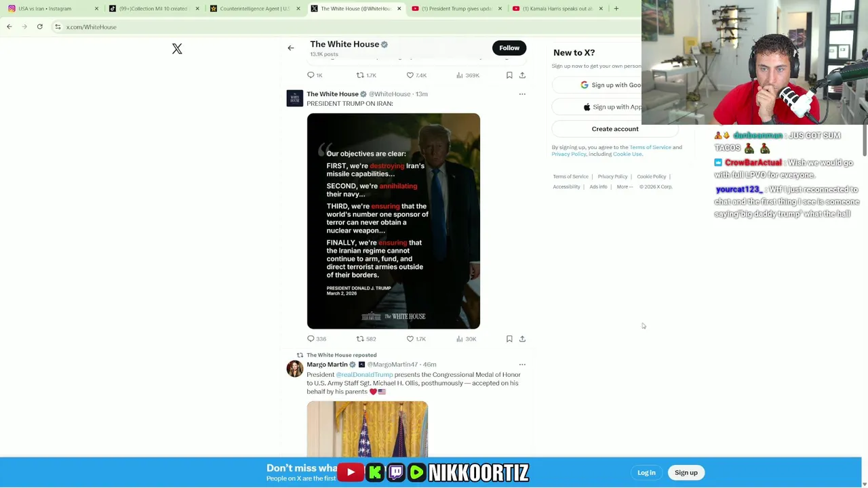This screenshot has width=868, height=488.
Task: Open replies on the top post (1K)
Action: 315,75
